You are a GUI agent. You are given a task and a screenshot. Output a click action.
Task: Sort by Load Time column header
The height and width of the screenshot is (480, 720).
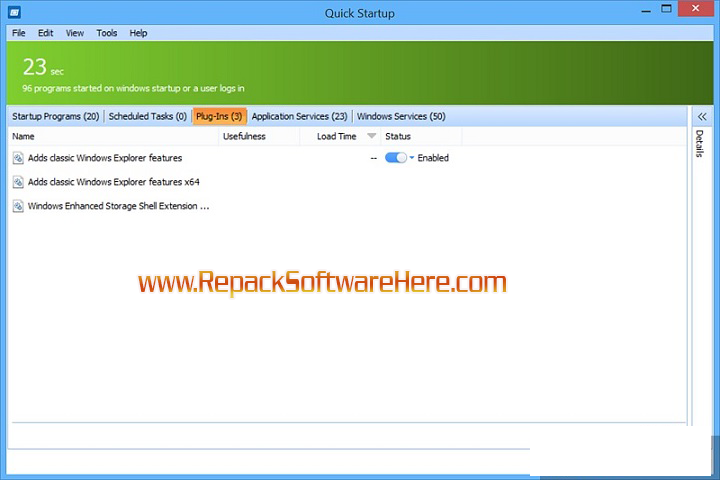340,136
